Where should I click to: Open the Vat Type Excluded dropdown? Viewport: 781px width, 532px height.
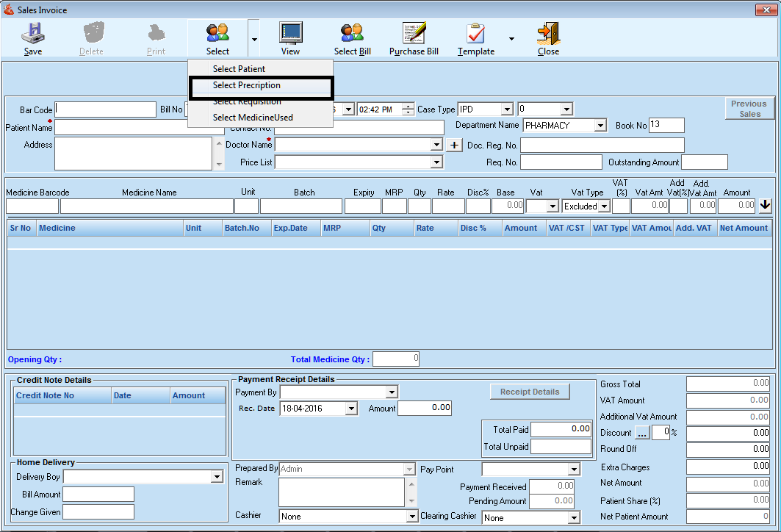pos(604,206)
